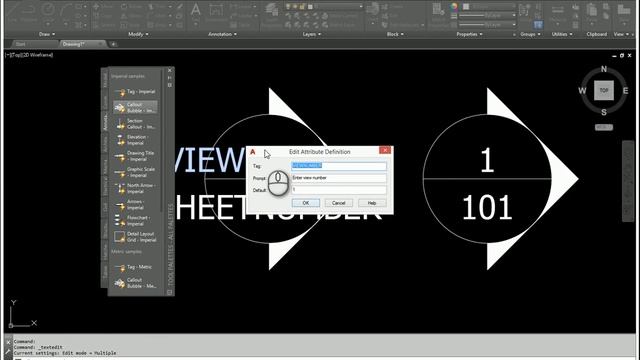Viewport: 640px width, 360px height.
Task: Select the Section Callout - Imperial tool
Action: (x=135, y=124)
